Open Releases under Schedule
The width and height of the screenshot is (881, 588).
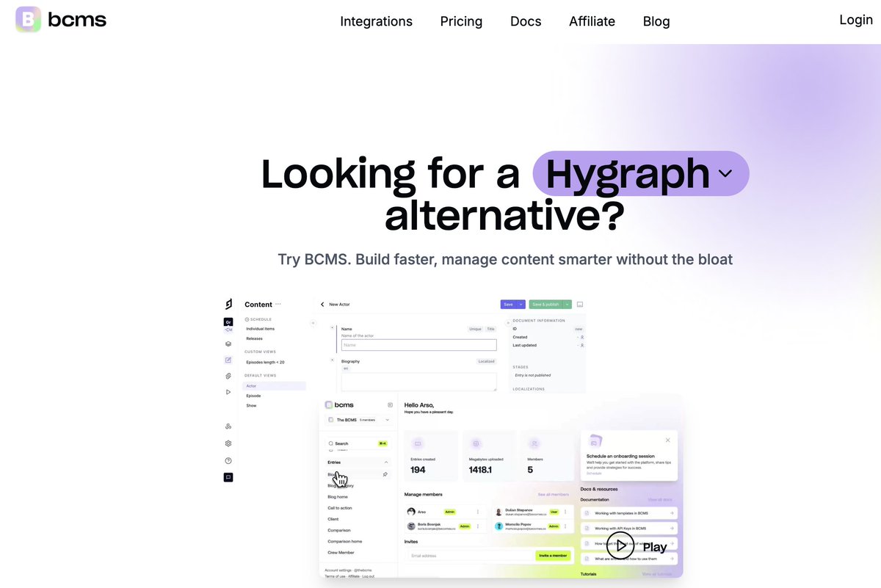point(255,338)
